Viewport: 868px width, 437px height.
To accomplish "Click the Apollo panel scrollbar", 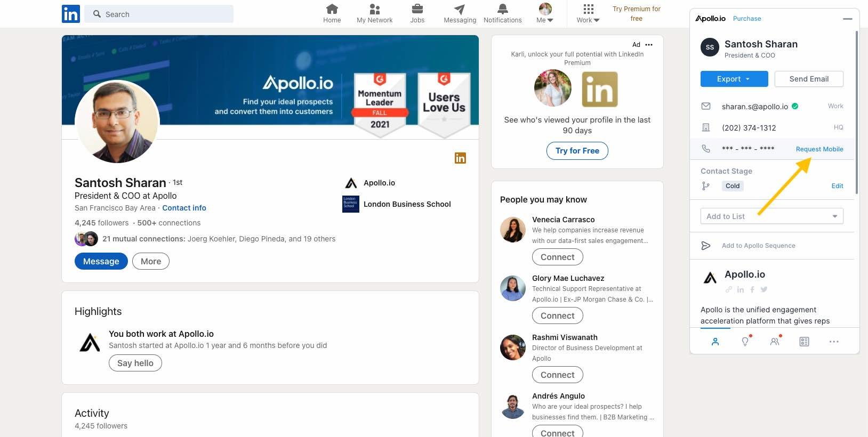I will click(856, 112).
